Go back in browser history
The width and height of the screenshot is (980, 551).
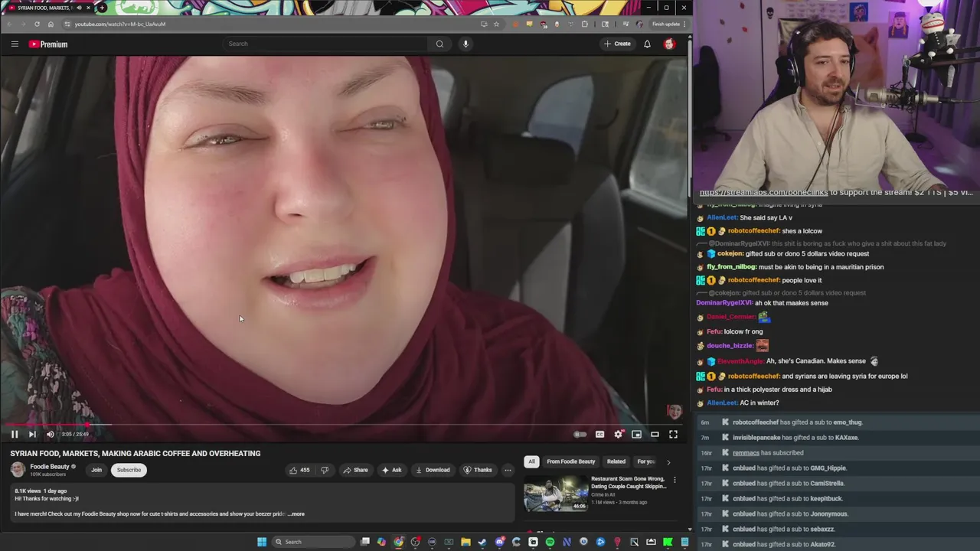click(x=10, y=24)
